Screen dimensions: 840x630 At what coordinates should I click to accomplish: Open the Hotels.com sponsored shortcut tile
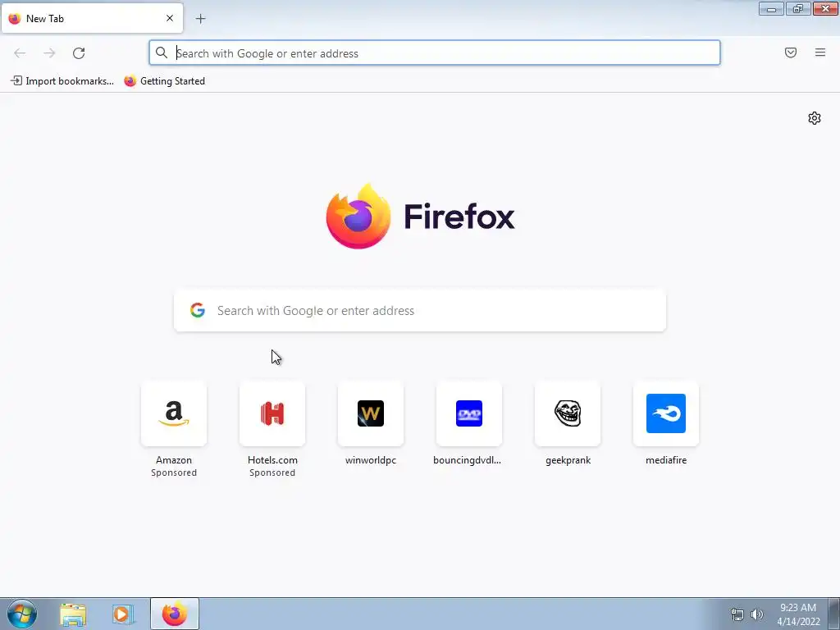click(272, 413)
